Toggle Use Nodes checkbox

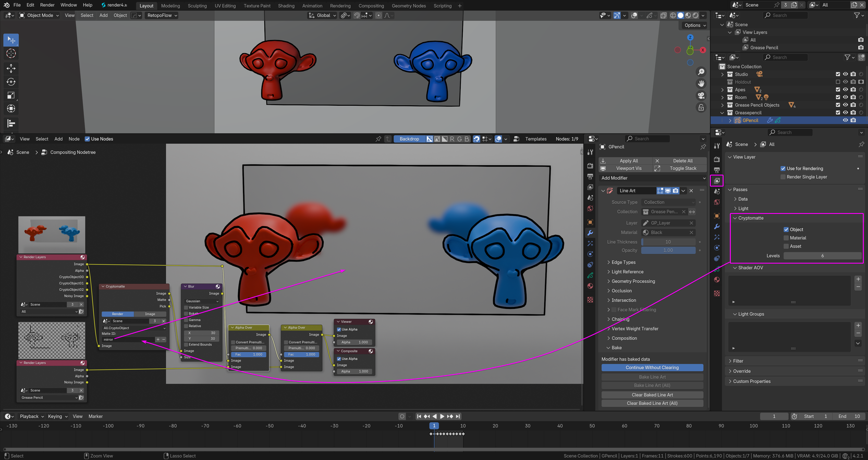pos(87,139)
